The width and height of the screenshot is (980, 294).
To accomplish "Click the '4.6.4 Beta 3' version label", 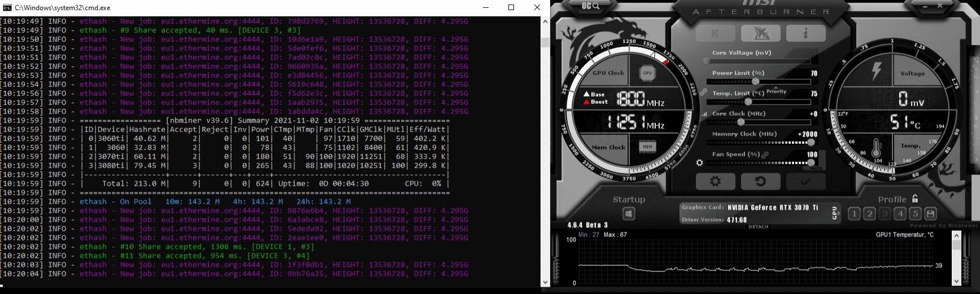I will 587,225.
